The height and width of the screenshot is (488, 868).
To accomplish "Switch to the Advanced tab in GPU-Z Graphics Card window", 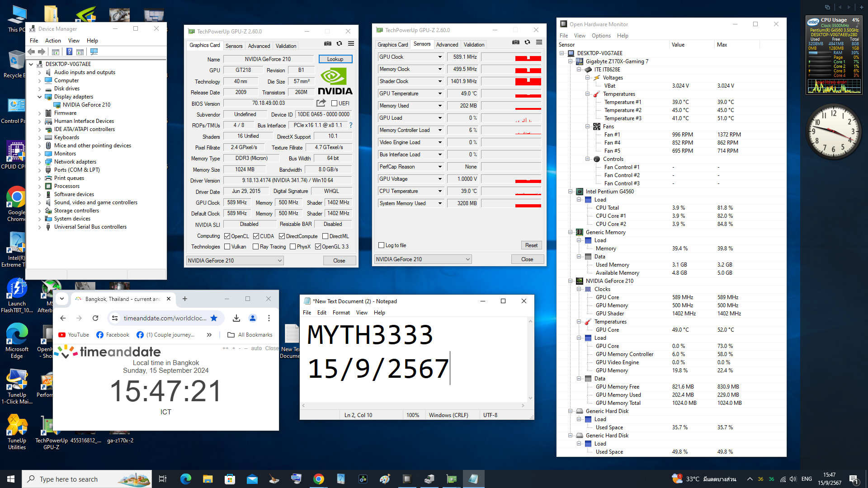I will coord(259,46).
